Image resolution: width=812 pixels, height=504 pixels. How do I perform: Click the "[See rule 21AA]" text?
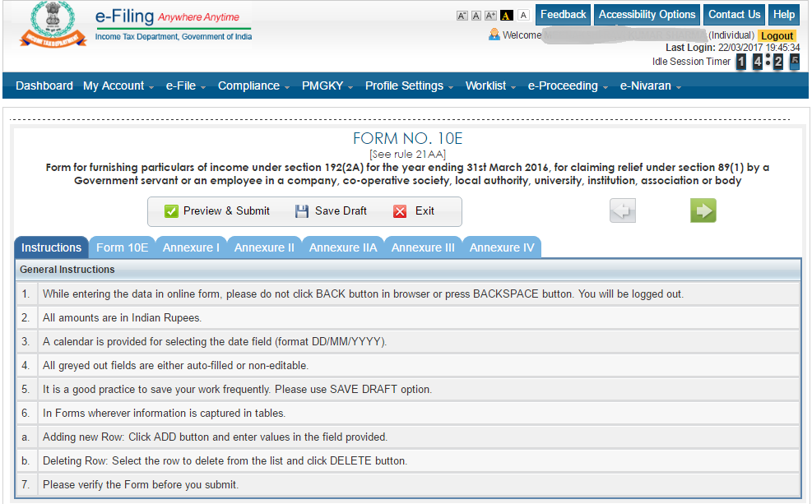(407, 155)
